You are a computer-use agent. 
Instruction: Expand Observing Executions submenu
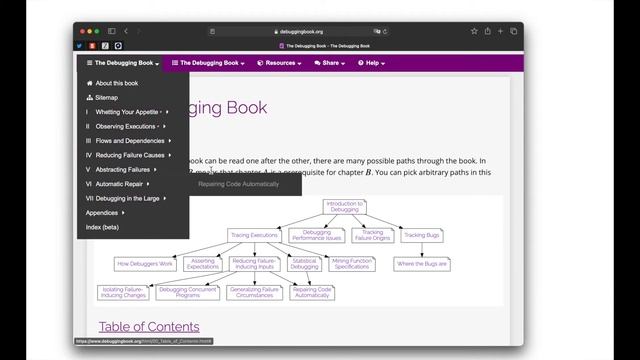(125, 127)
